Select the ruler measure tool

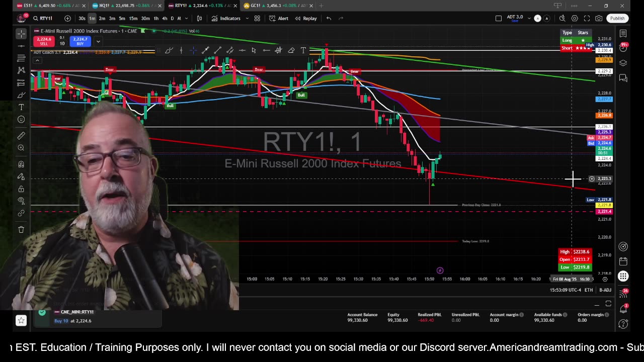[x=21, y=136]
